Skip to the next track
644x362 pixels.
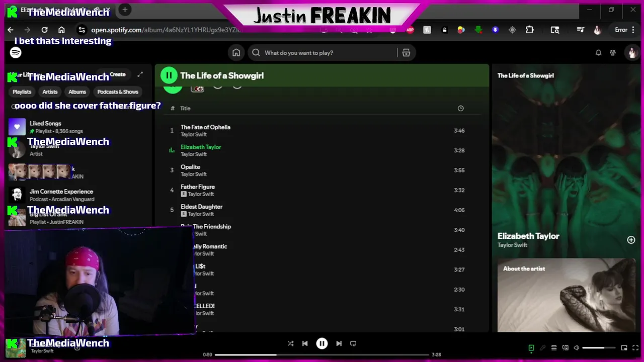coord(339,343)
